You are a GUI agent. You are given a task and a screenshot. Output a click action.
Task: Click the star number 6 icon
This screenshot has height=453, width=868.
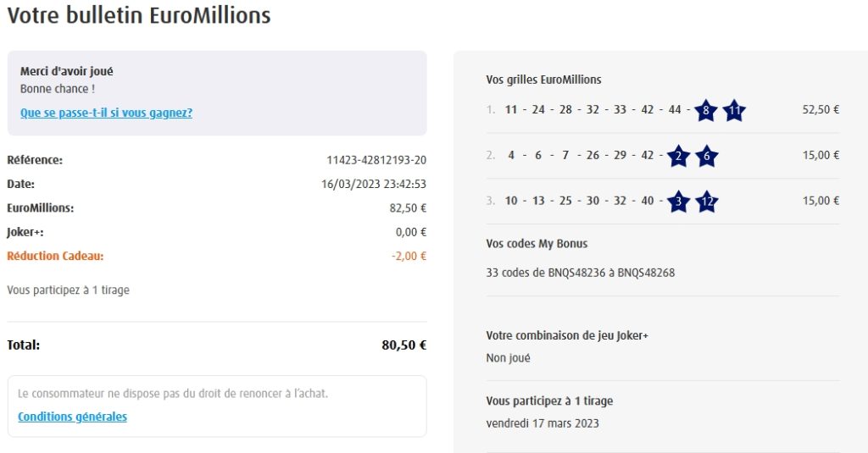coord(706,156)
